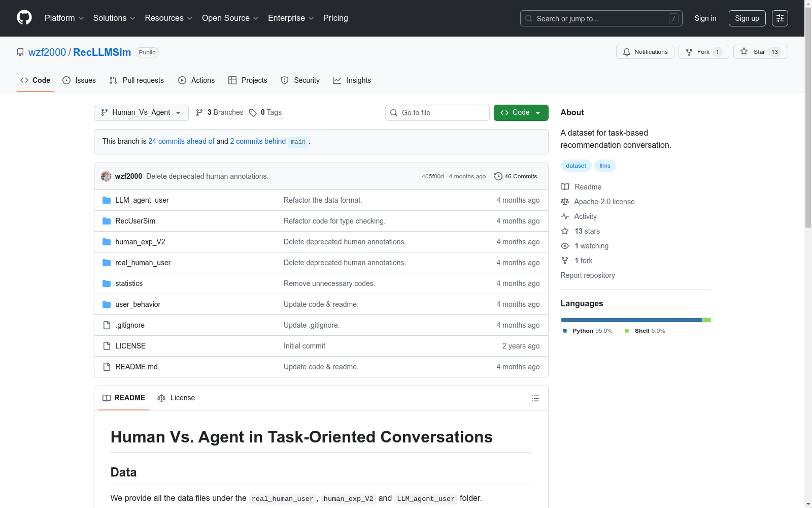Open the Platform dropdown menu
The width and height of the screenshot is (812, 508).
(x=64, y=18)
